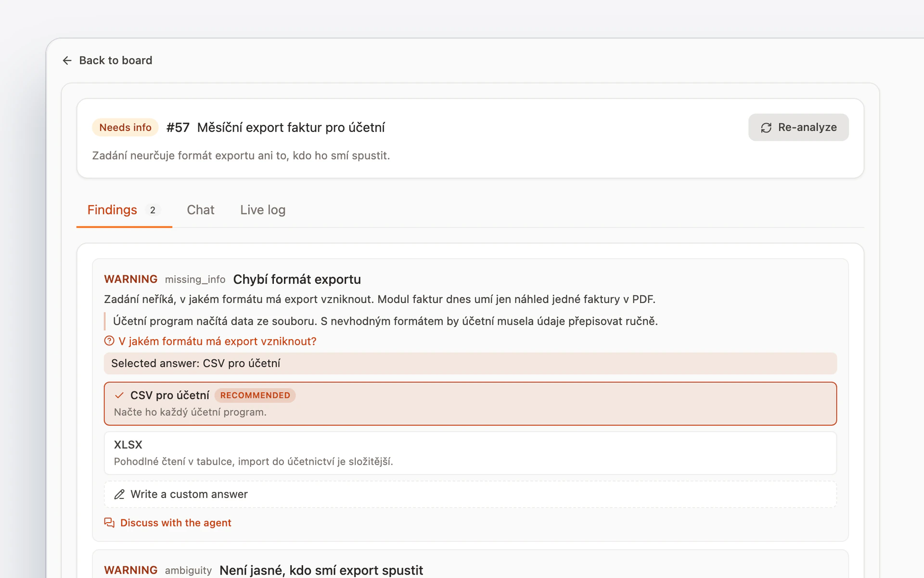The height and width of the screenshot is (578, 924).
Task: Click the chat bubbles discuss icon
Action: click(110, 523)
